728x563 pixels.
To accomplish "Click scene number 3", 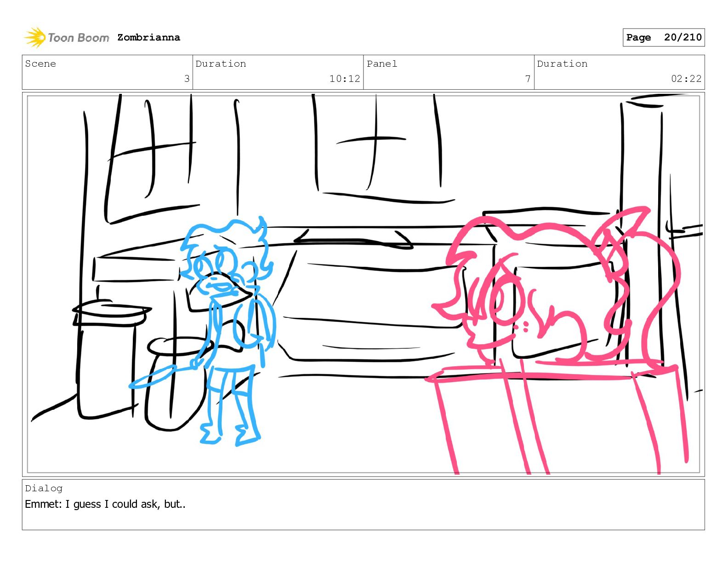I will coord(187,79).
